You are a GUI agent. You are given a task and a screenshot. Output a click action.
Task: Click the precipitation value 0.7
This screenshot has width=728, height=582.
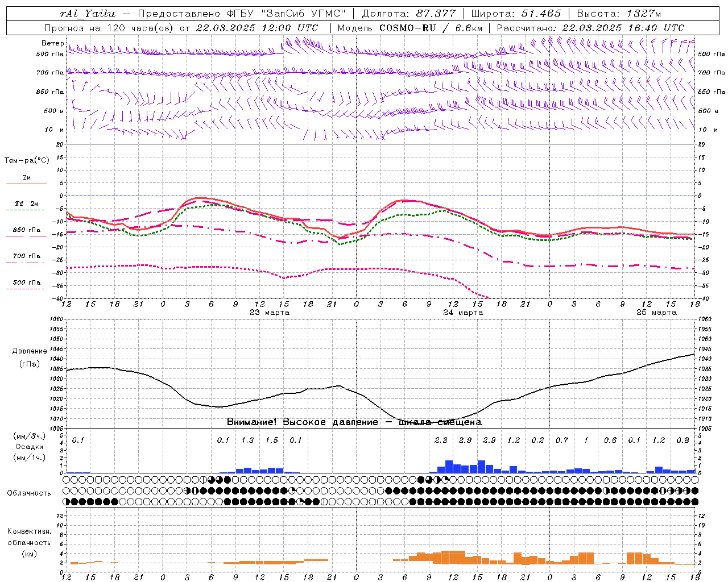(x=562, y=440)
